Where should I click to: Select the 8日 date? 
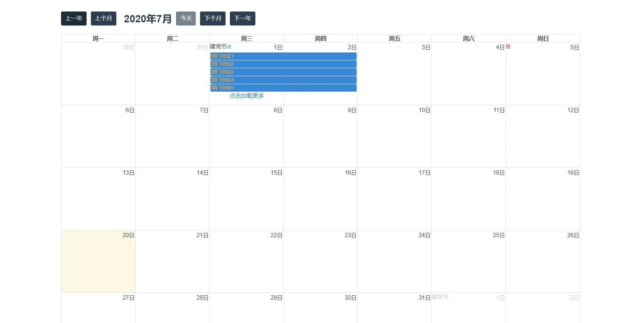coord(278,110)
